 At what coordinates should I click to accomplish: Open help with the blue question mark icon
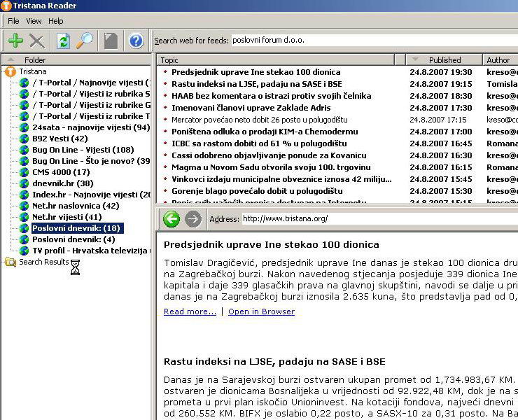[136, 41]
